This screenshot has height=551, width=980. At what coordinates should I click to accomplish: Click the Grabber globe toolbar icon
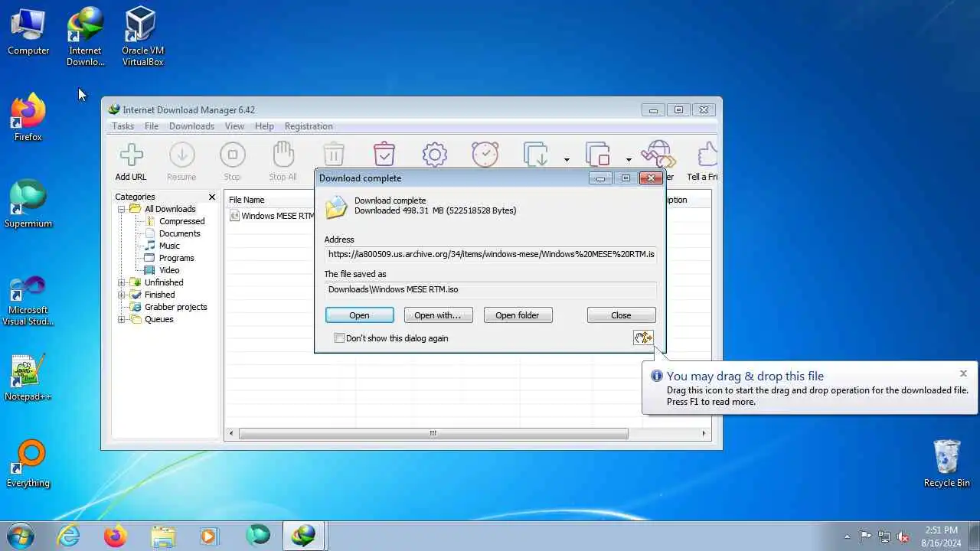pyautogui.click(x=658, y=155)
